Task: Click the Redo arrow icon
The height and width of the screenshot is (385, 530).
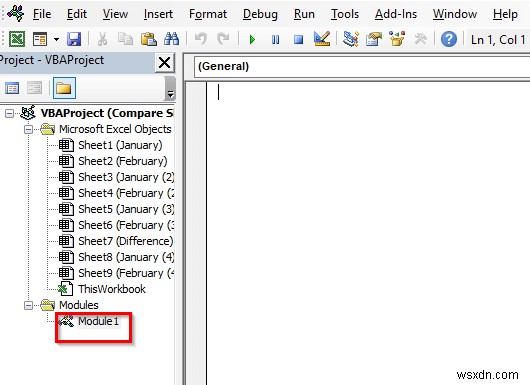Action: 223,39
